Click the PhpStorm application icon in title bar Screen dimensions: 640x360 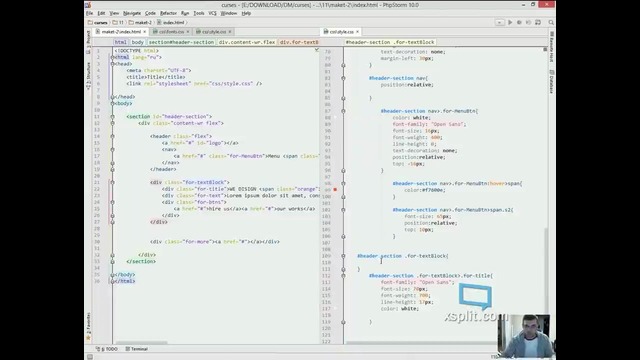[x=88, y=5]
